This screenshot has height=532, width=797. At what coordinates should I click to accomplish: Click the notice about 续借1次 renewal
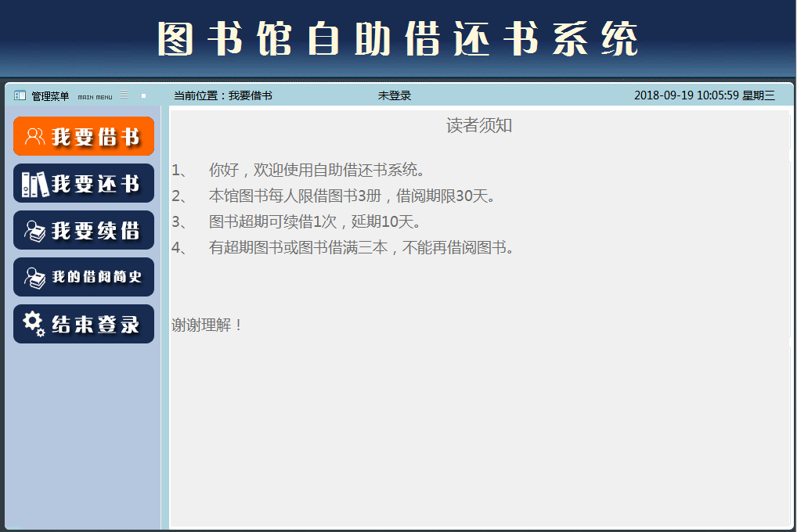click(x=316, y=221)
